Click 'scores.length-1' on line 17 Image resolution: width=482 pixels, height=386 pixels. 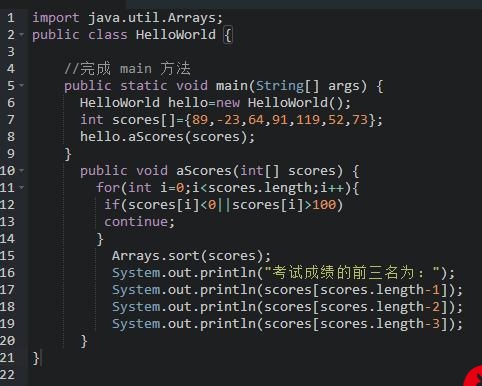pos(380,290)
